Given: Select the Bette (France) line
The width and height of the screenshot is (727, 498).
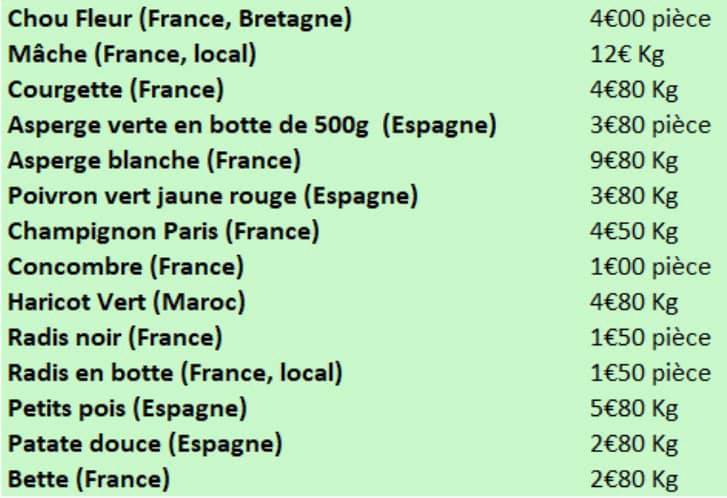Looking at the screenshot, I should tap(89, 480).
